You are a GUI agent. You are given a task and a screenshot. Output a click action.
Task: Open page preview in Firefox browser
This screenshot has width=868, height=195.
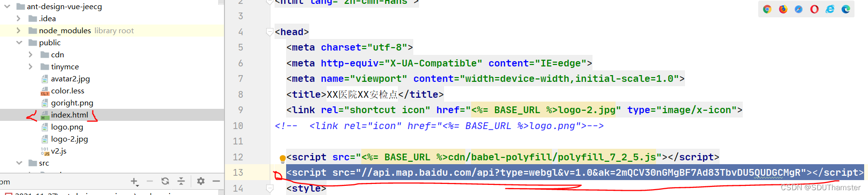click(783, 9)
